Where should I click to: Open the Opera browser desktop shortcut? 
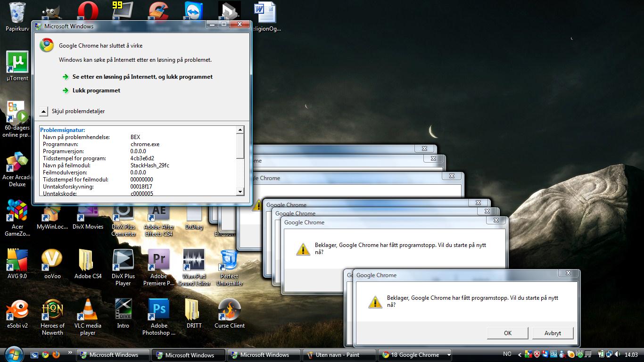click(x=88, y=11)
